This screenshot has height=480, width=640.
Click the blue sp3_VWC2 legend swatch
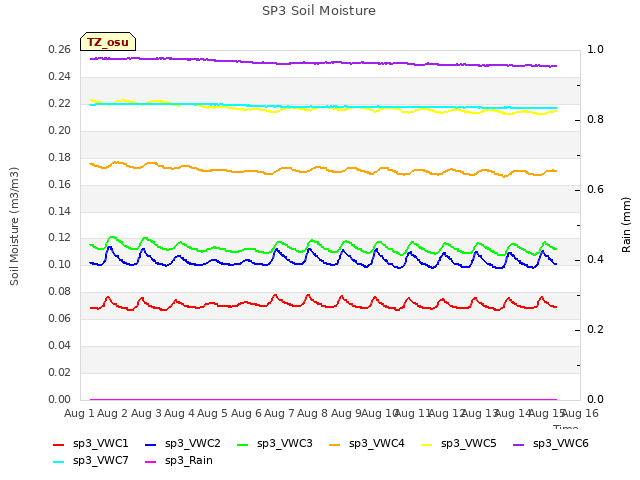[x=151, y=444]
